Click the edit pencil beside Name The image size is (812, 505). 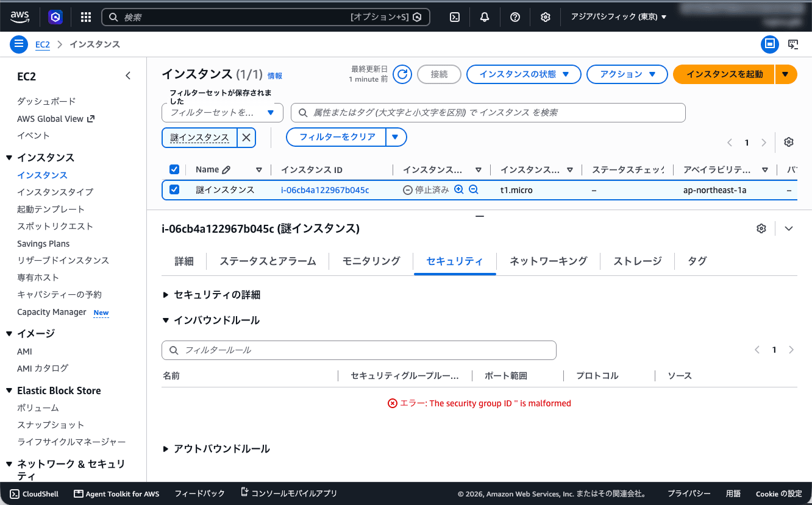pyautogui.click(x=226, y=170)
